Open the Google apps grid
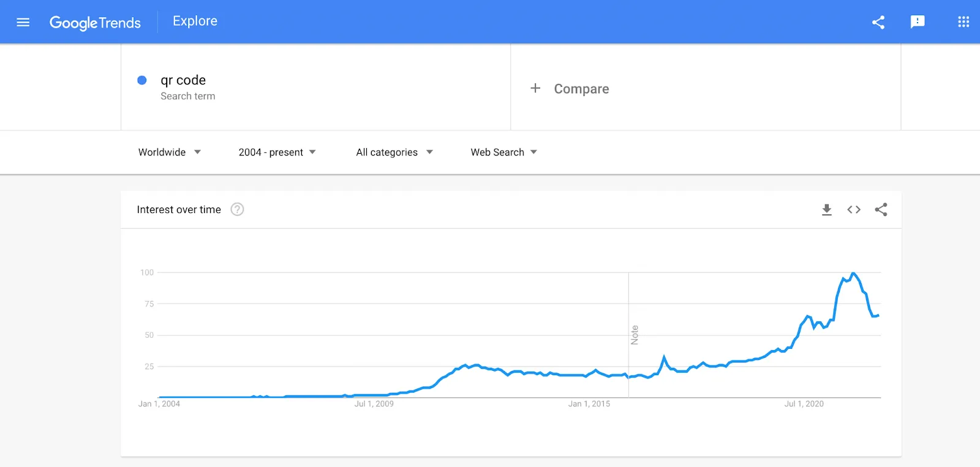The width and height of the screenshot is (980, 467). [x=963, y=23]
